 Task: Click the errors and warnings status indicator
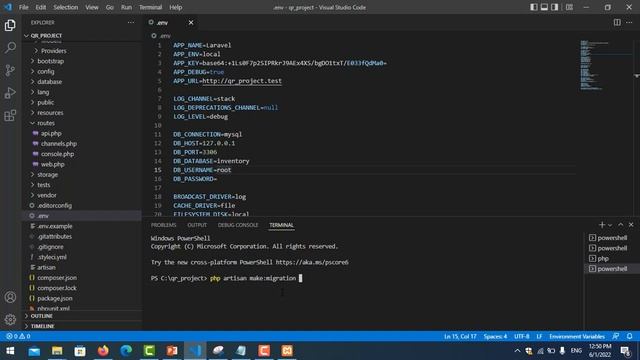[x=18, y=336]
